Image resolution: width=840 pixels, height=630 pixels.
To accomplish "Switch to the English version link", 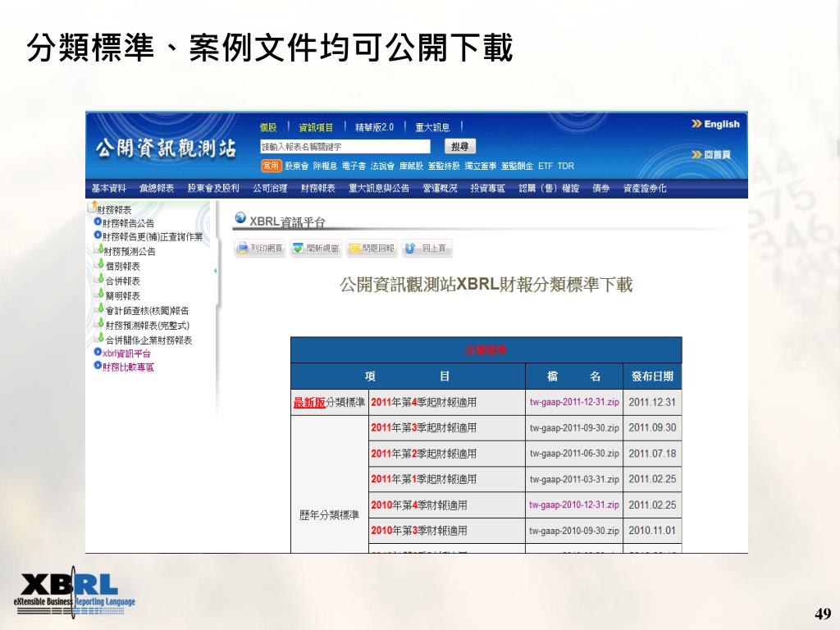I will (x=715, y=124).
